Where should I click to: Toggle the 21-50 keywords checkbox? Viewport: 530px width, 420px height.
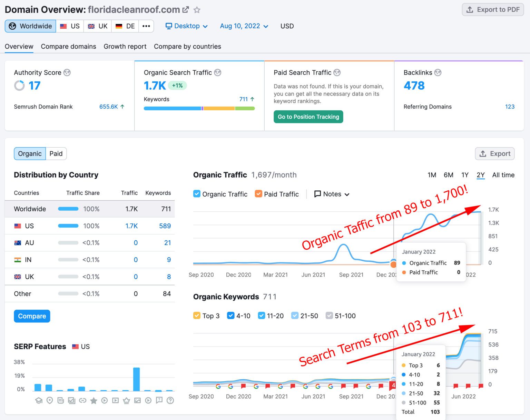tap(295, 316)
